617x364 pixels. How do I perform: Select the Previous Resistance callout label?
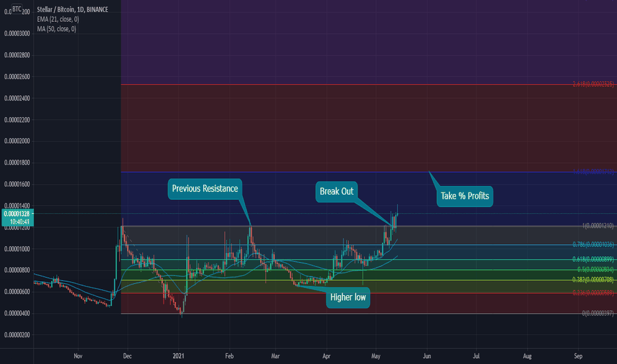205,189
